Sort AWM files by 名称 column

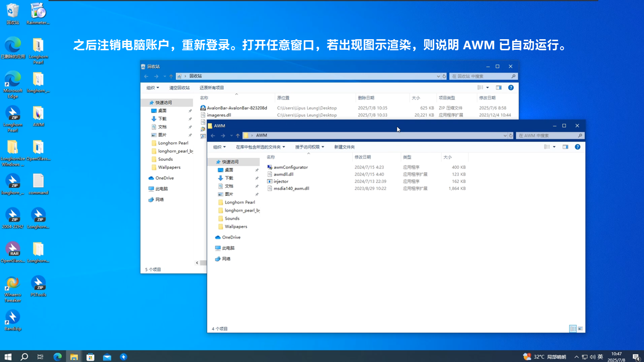271,157
